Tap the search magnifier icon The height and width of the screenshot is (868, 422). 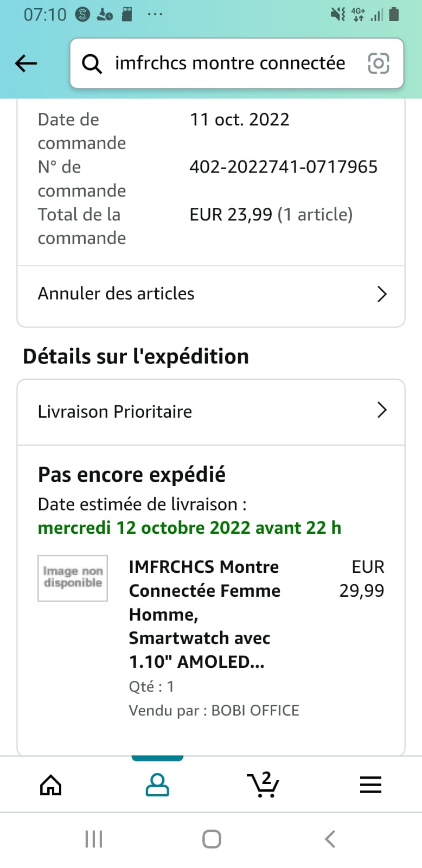[92, 64]
